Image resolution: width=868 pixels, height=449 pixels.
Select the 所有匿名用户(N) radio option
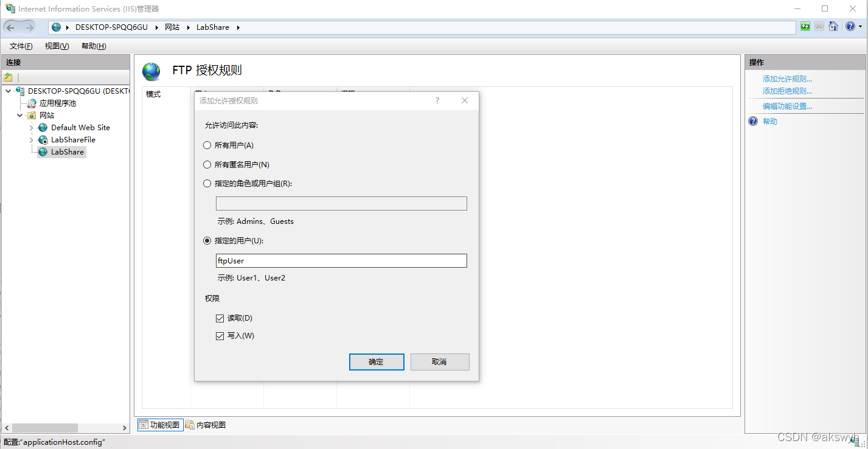207,164
